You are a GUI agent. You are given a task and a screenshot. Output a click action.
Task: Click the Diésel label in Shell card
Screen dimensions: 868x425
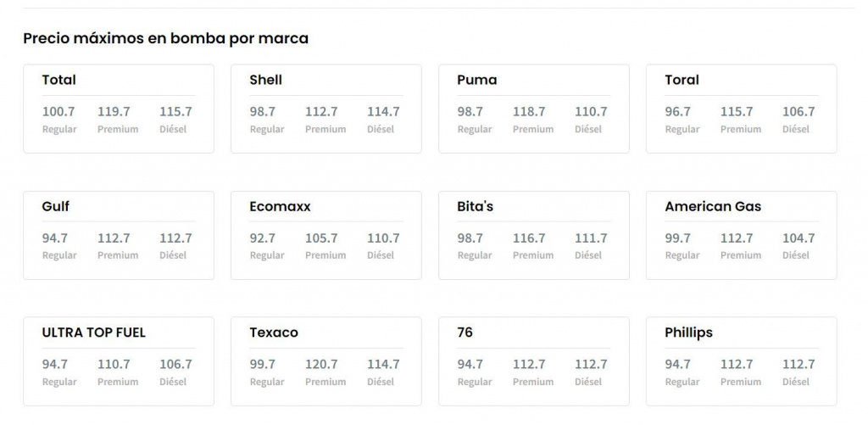coord(381,129)
